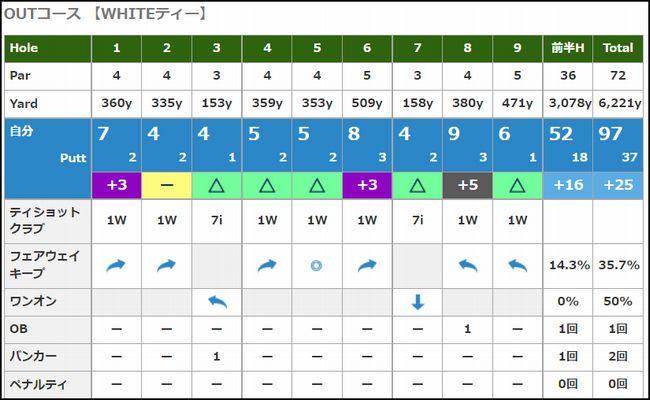Click the ワンオン down arrow on hole 7

(x=418, y=301)
